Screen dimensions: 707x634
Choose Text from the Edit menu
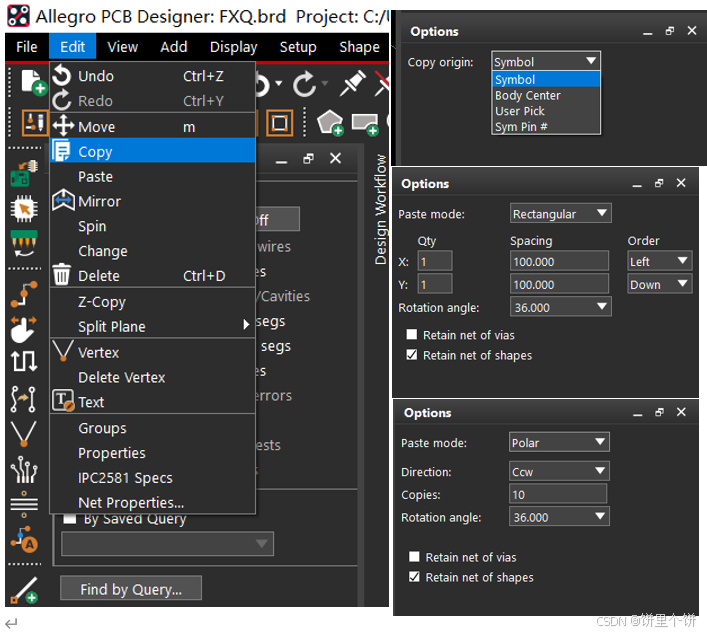(x=152, y=402)
